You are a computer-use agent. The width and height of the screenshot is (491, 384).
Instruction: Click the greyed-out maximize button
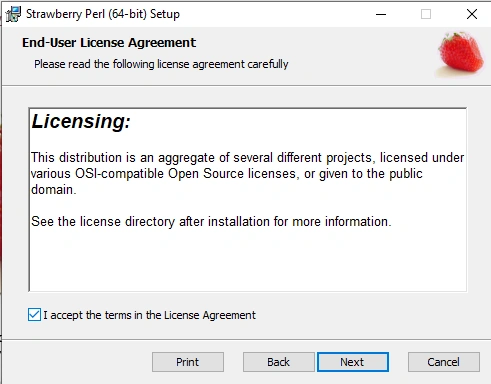point(426,14)
